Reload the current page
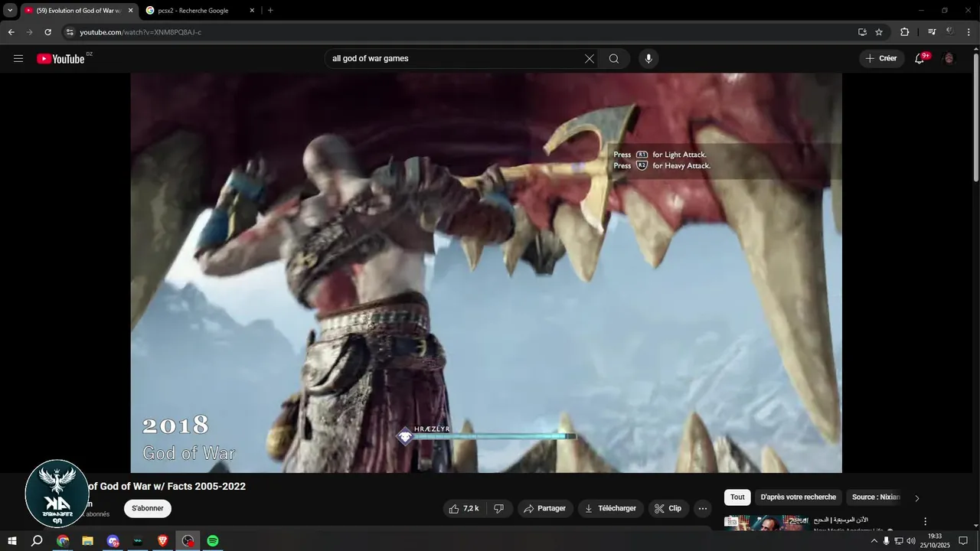 coord(47,32)
